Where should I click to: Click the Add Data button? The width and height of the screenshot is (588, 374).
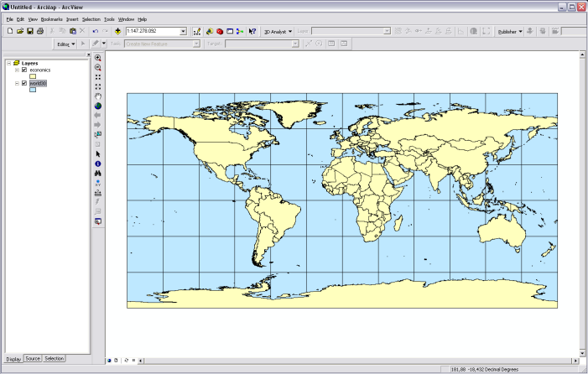[117, 31]
